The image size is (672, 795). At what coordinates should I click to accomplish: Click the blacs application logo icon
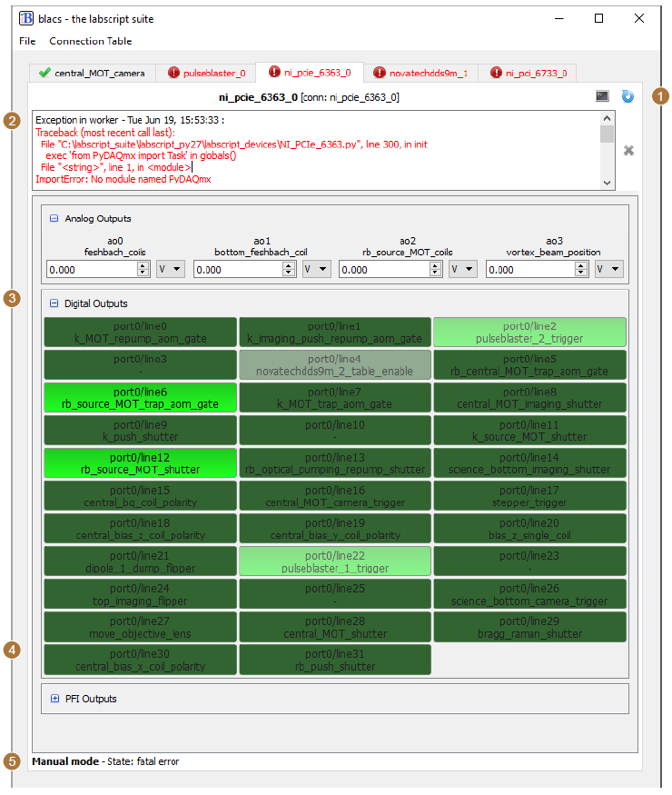(x=26, y=19)
